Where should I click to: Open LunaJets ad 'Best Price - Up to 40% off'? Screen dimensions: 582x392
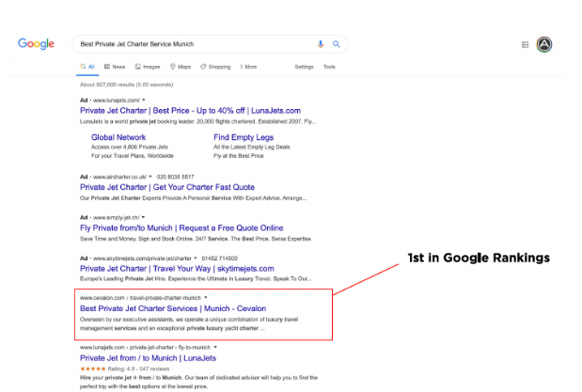(x=191, y=111)
